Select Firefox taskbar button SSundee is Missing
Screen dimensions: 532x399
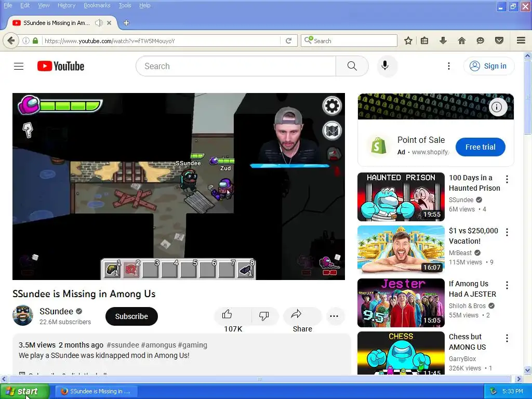96,391
